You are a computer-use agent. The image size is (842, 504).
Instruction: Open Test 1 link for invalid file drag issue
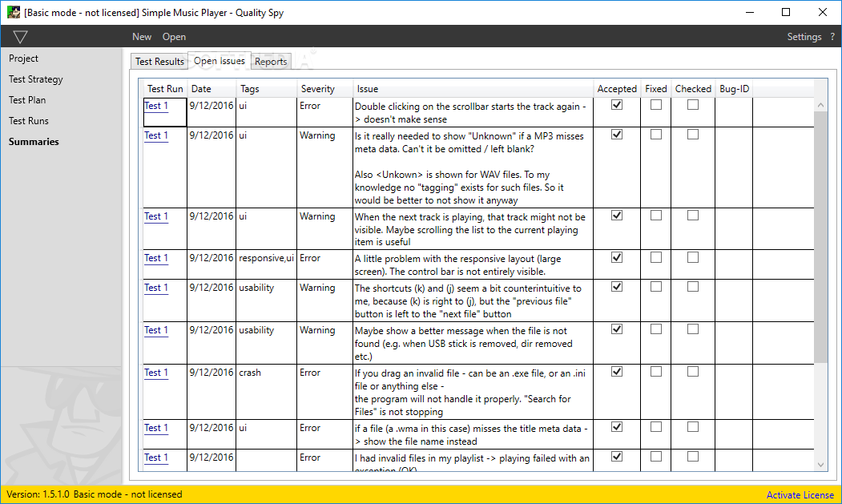155,373
